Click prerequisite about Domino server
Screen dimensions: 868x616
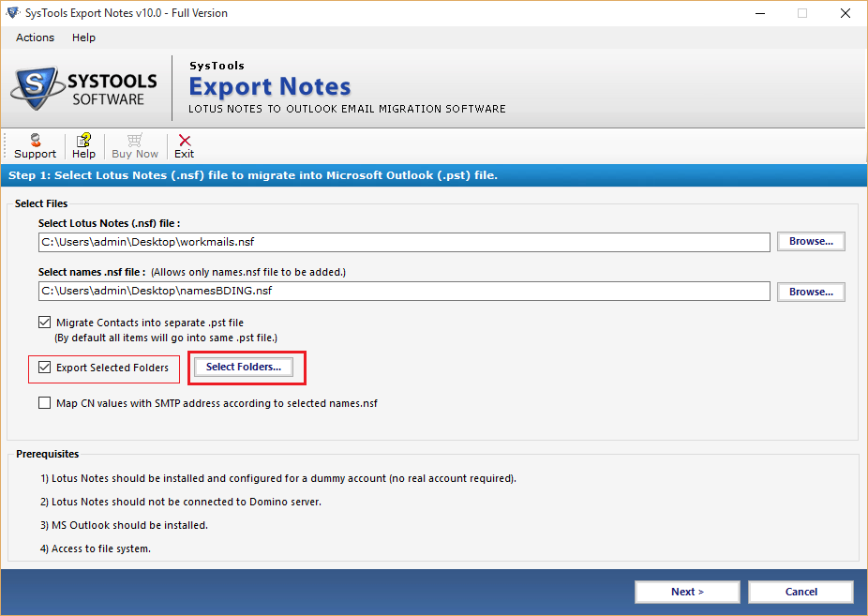point(181,502)
